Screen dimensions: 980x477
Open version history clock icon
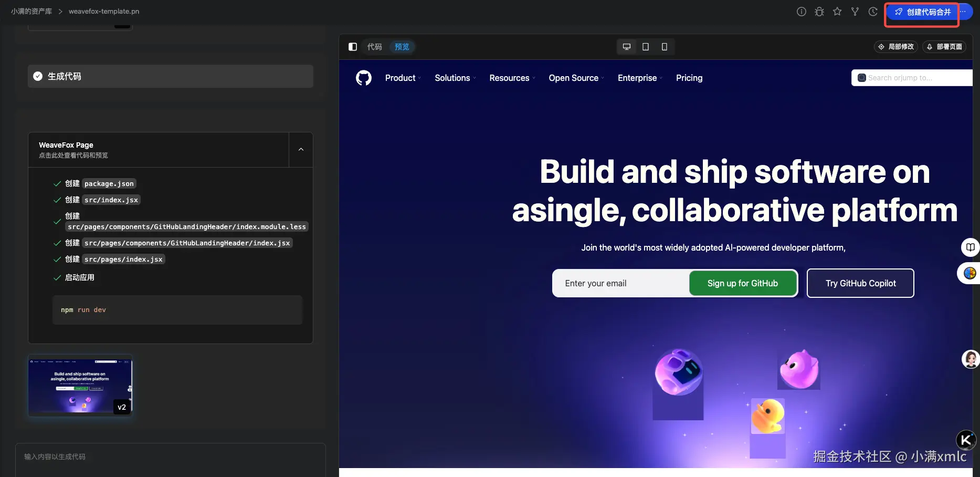pos(873,12)
